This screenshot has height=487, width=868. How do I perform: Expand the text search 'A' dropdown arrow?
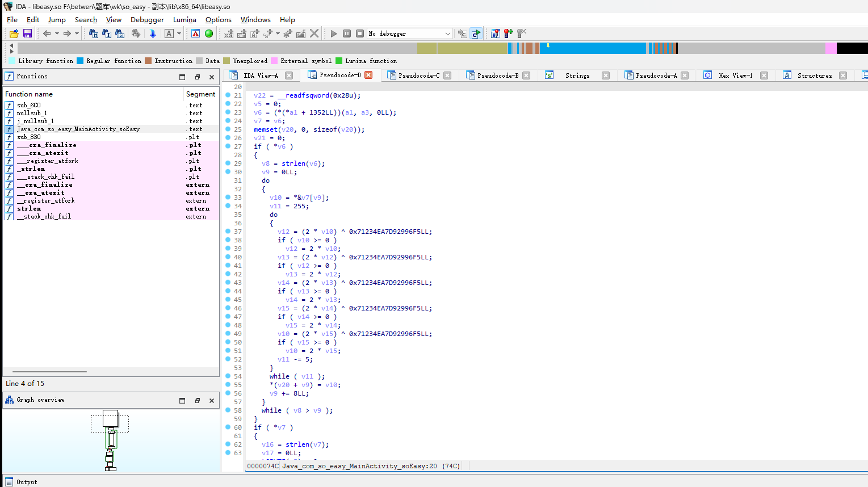click(179, 34)
